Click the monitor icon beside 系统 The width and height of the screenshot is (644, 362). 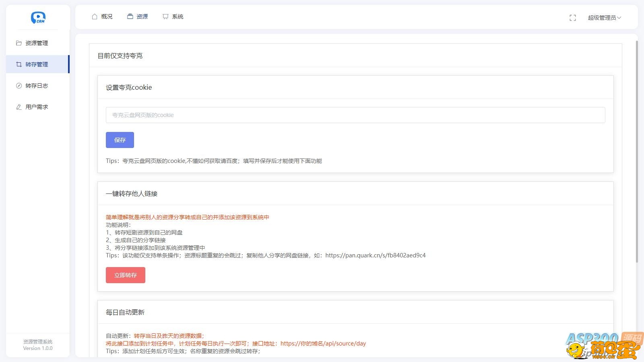pos(165,16)
